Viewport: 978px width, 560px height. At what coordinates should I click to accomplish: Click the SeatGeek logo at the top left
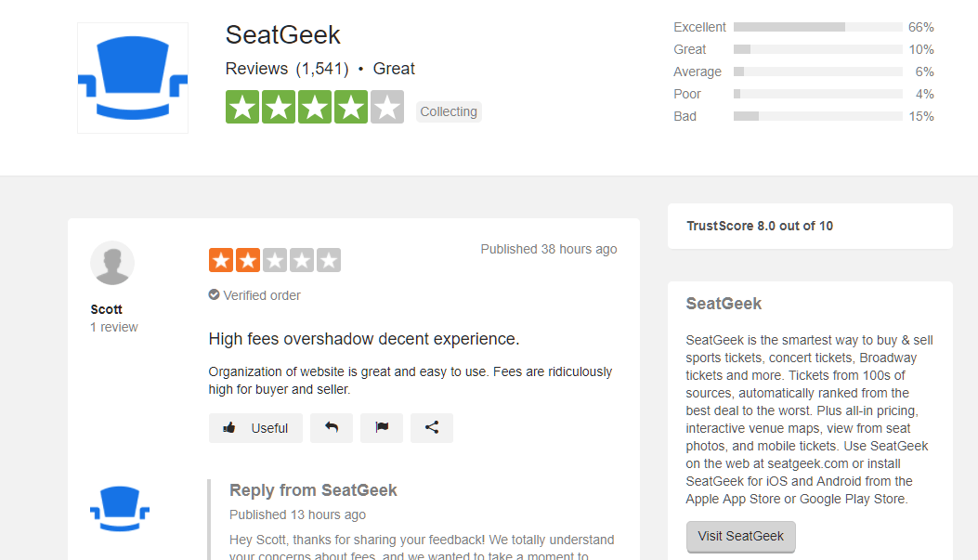click(x=132, y=77)
